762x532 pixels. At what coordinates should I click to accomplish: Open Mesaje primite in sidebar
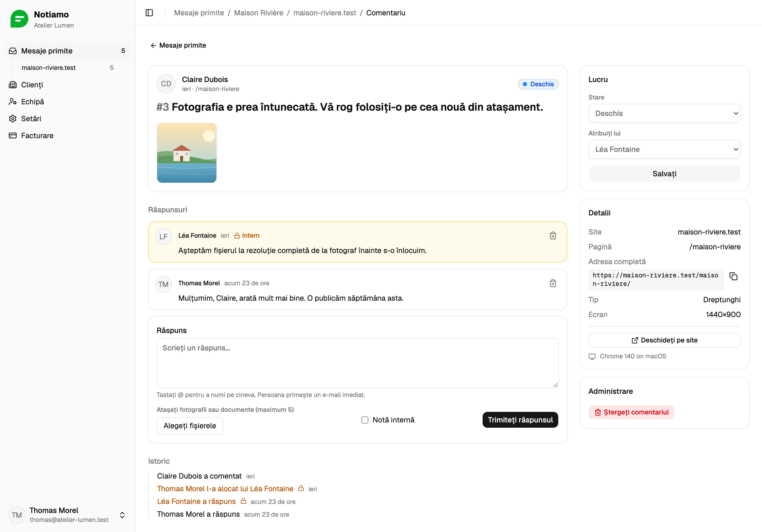pos(67,51)
